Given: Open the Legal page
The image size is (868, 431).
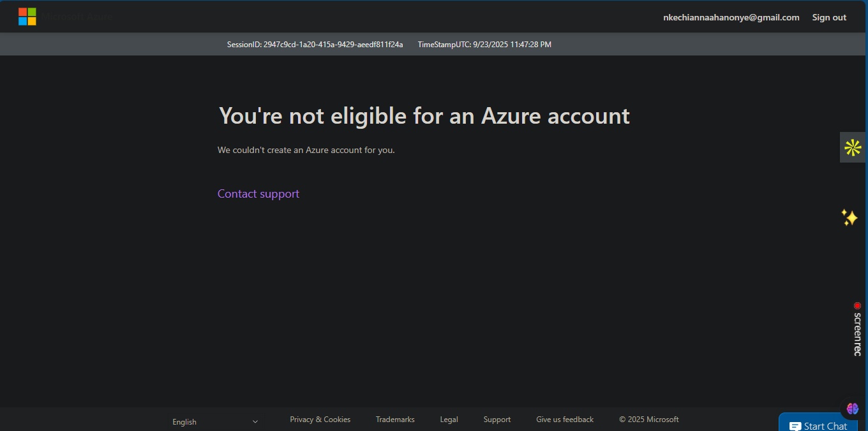Looking at the screenshot, I should coord(449,419).
